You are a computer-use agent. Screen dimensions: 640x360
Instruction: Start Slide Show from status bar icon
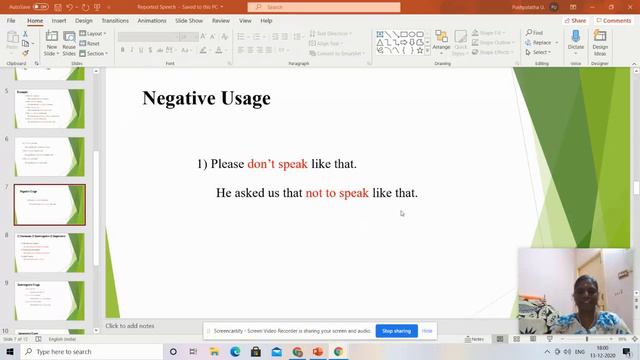tap(550, 339)
